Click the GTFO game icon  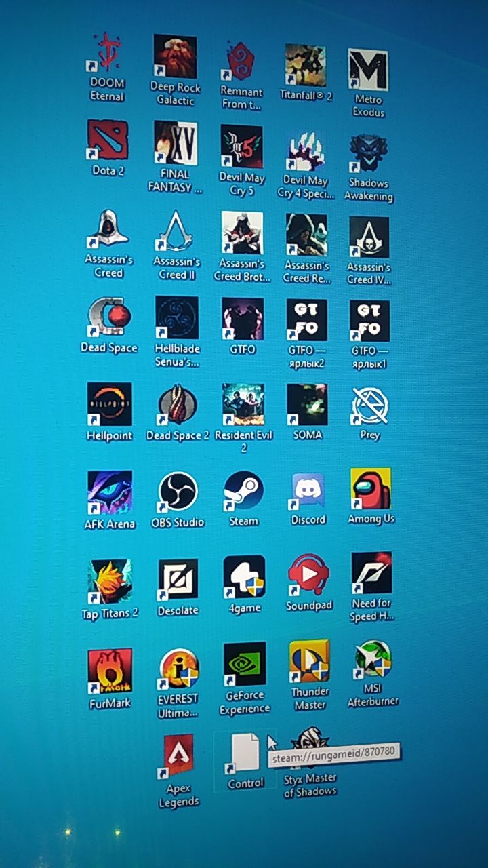pyautogui.click(x=243, y=318)
